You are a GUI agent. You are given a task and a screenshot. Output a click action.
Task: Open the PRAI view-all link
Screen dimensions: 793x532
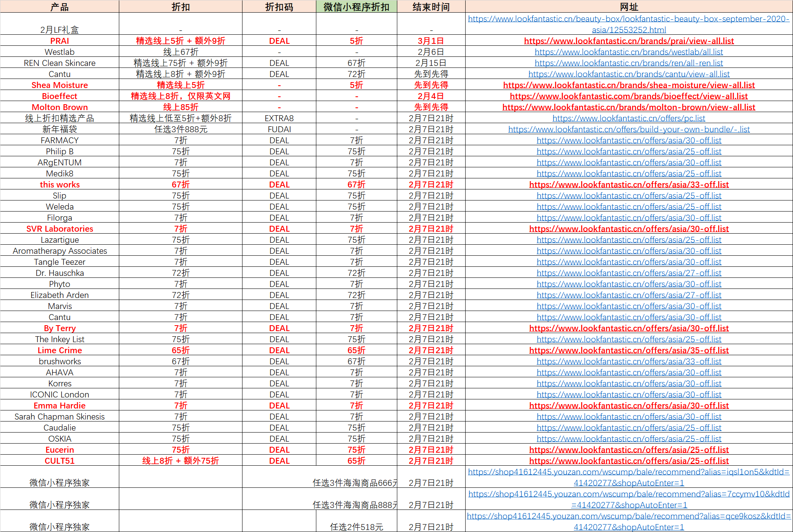(x=629, y=41)
